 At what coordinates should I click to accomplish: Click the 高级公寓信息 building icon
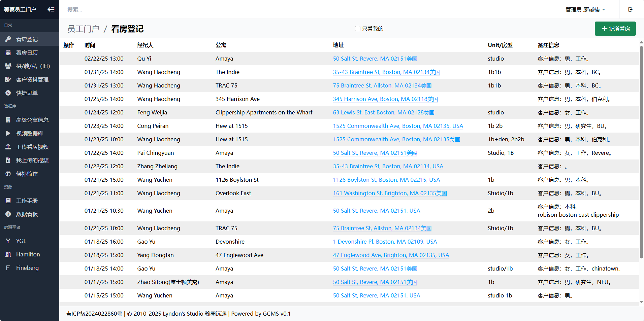point(8,120)
